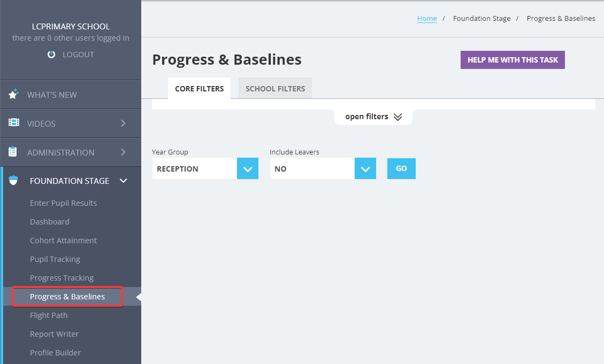
Task: Go to Pupil Tracking
Action: pyautogui.click(x=55, y=259)
